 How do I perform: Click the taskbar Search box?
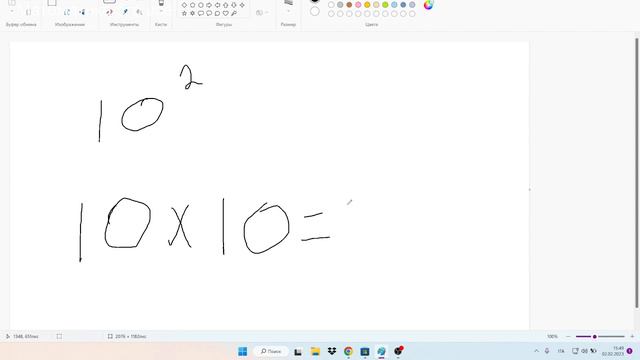[271, 351]
